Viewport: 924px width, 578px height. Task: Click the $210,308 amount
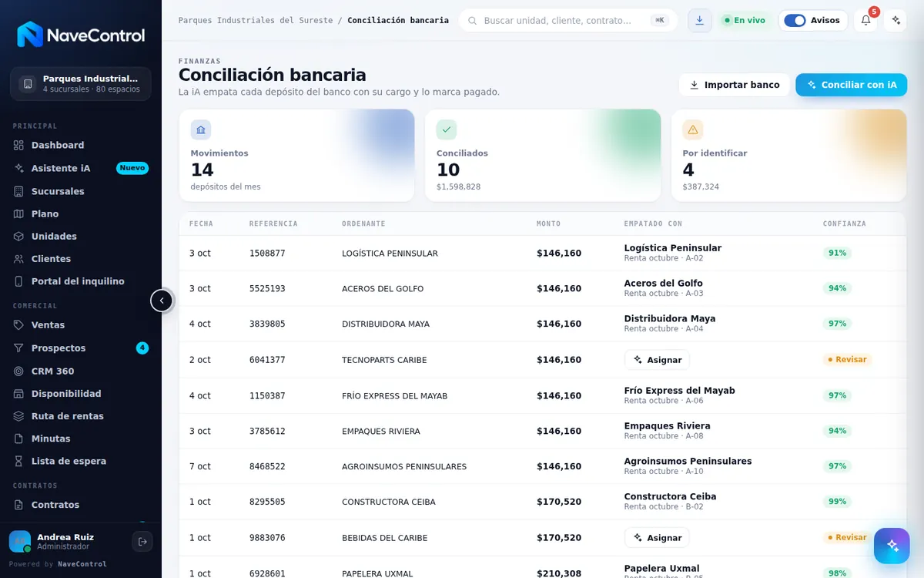[559, 574]
